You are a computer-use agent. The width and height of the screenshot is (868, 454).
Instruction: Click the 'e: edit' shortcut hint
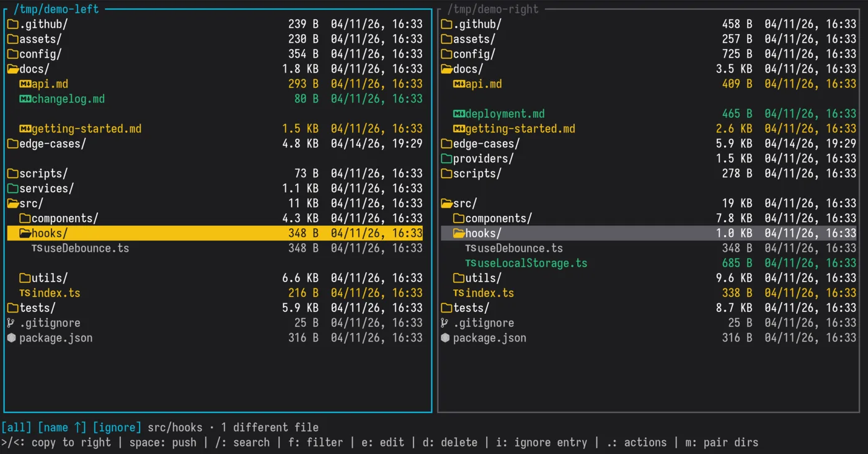[x=383, y=442]
